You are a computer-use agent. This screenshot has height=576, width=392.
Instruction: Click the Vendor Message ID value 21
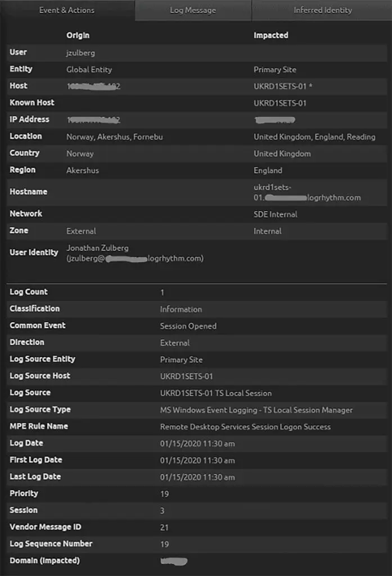162,526
